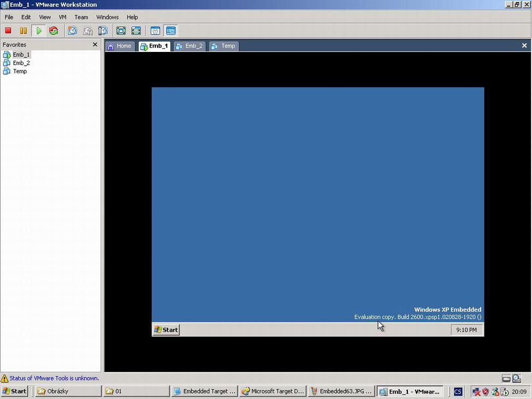The width and height of the screenshot is (532, 399).
Task: Open the Windows menu
Action: point(108,17)
